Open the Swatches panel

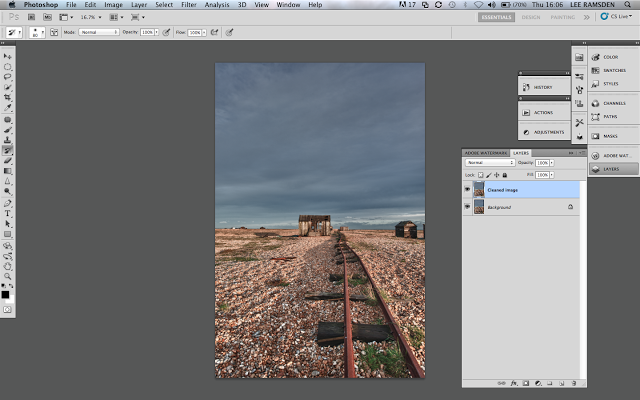pyautogui.click(x=613, y=70)
